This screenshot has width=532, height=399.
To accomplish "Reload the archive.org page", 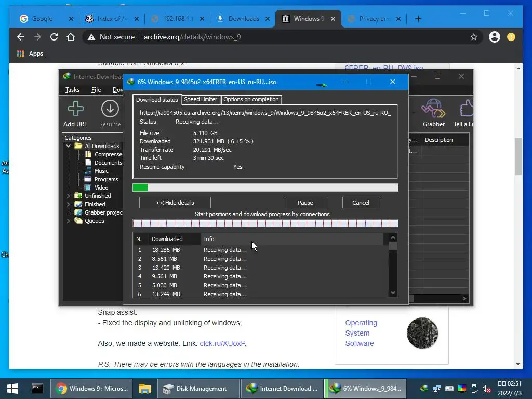I will click(x=54, y=37).
